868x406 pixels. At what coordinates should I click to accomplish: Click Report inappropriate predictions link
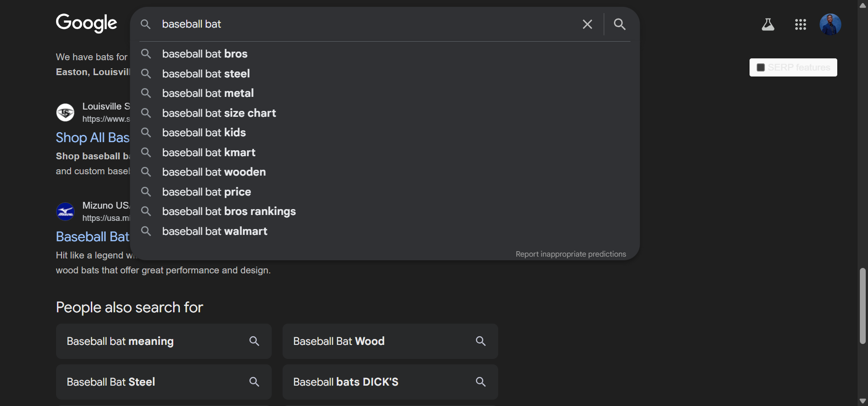pyautogui.click(x=571, y=254)
